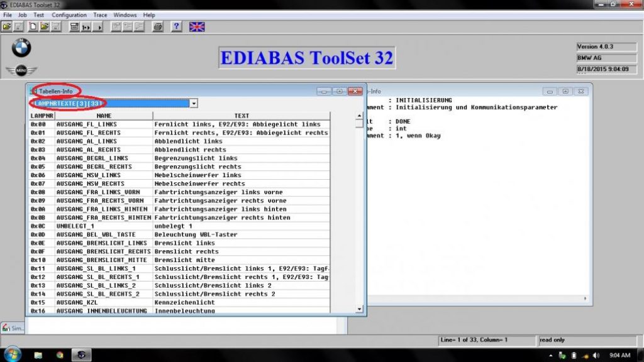Close the Job-Info window
Screen dimensions: 644x362
(x=580, y=91)
